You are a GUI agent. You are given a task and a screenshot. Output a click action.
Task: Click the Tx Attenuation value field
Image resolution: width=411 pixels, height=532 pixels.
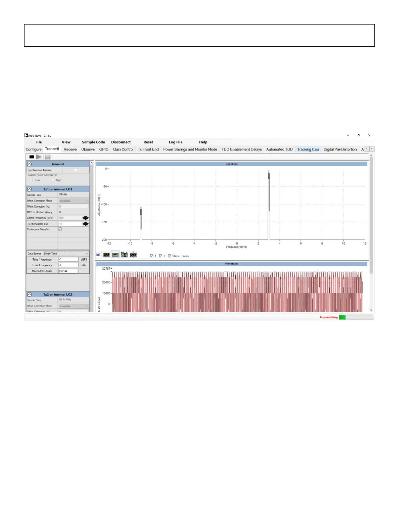pos(70,224)
